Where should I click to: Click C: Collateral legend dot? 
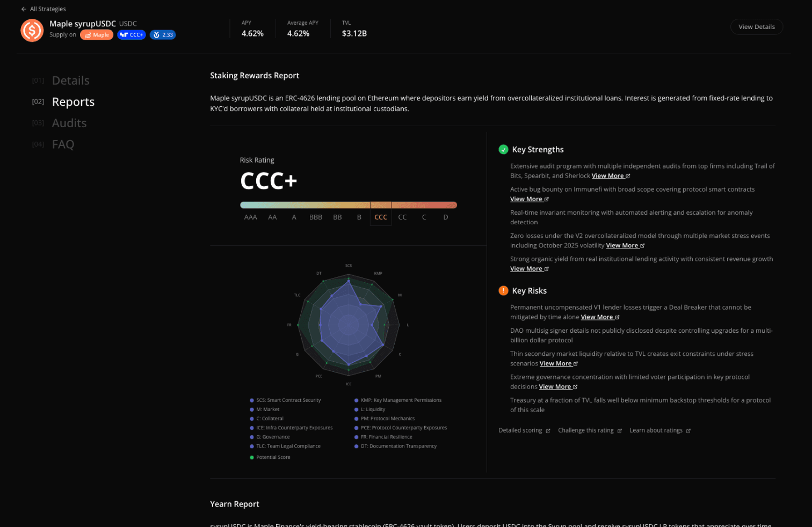(x=252, y=419)
